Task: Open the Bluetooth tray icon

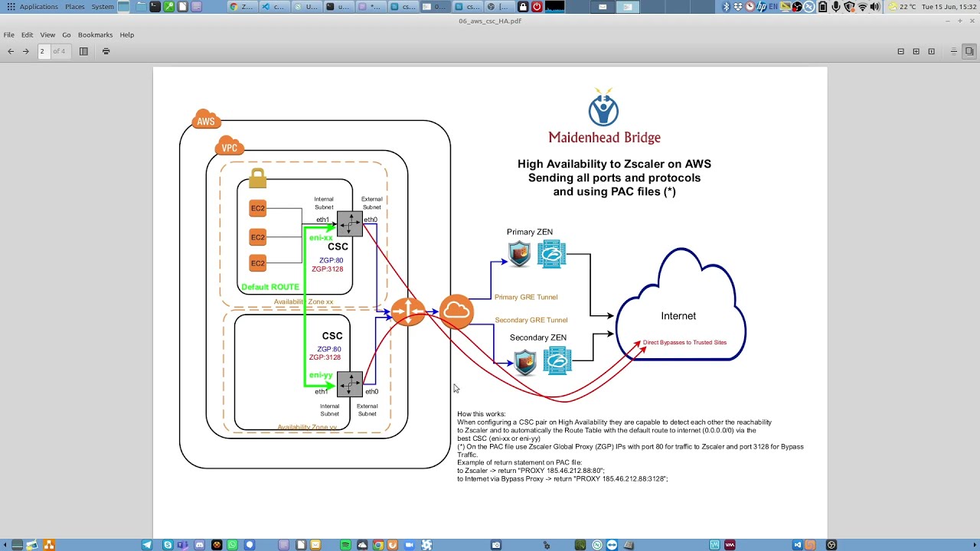Action: [x=727, y=7]
